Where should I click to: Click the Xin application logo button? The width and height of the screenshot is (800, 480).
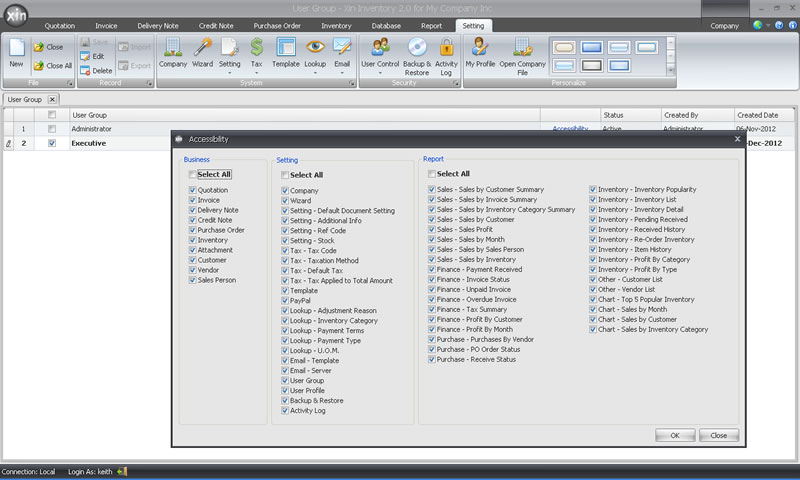(x=16, y=16)
